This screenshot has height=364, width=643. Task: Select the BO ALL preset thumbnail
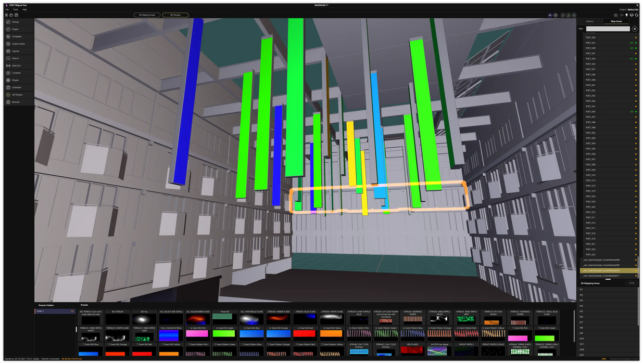click(144, 318)
